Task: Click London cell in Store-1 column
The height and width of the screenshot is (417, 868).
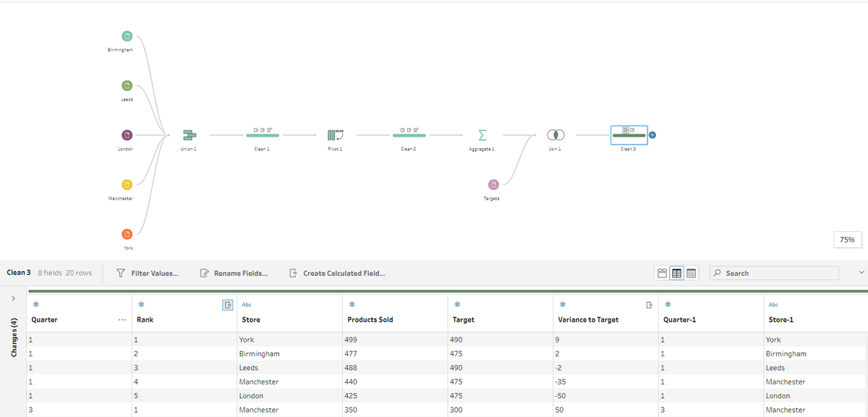Action: pyautogui.click(x=816, y=396)
